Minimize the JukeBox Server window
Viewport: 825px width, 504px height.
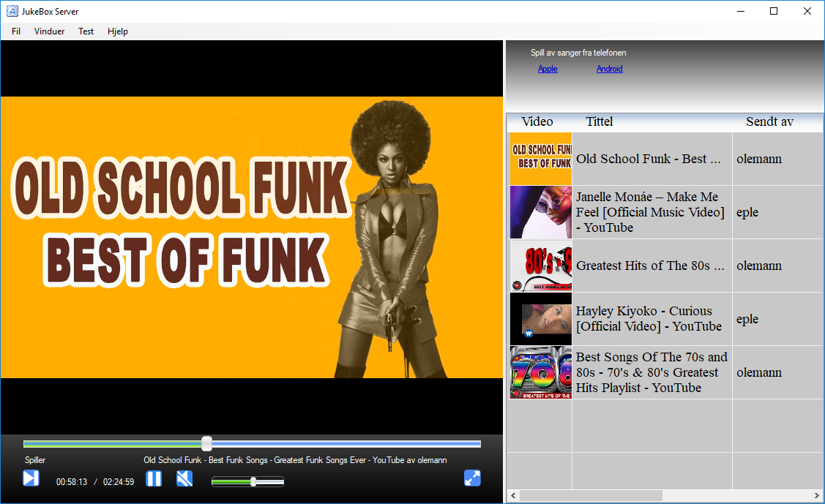tap(741, 11)
